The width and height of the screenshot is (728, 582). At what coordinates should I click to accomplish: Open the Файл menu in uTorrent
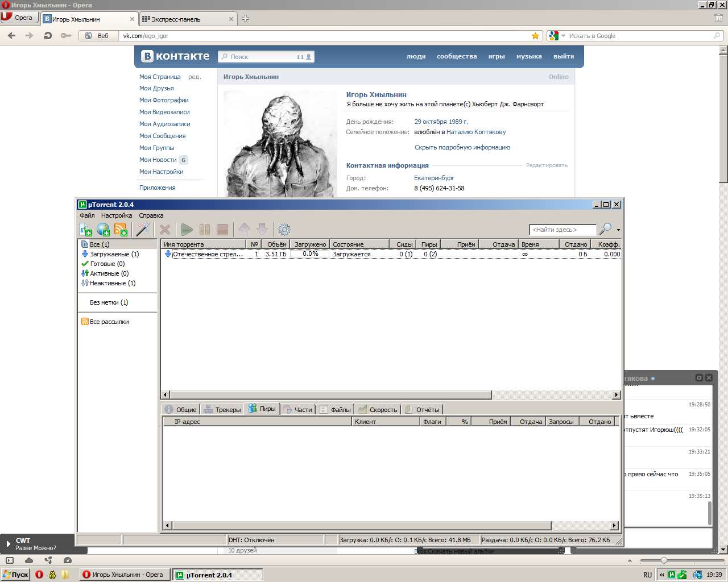[87, 215]
